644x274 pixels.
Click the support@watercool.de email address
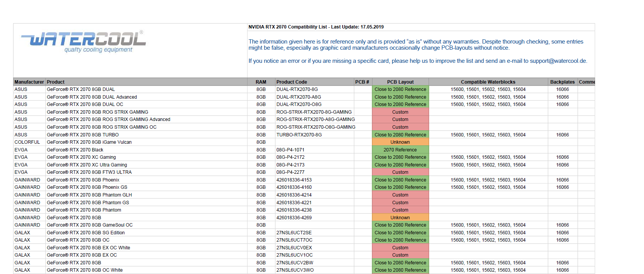(x=558, y=61)
